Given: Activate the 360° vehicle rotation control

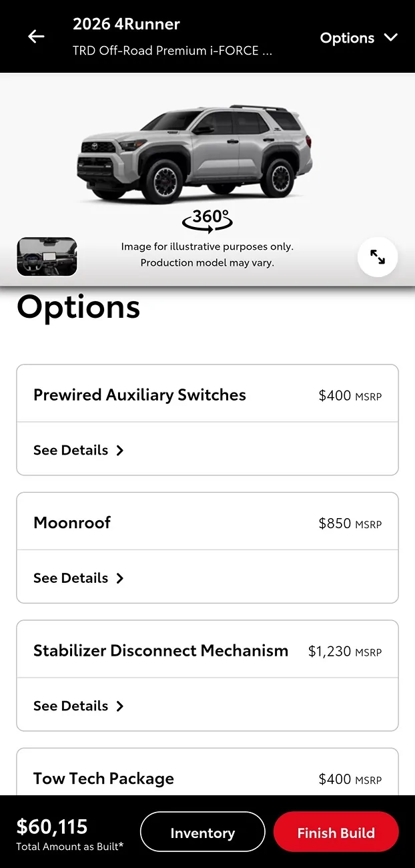Looking at the screenshot, I should 207,220.
